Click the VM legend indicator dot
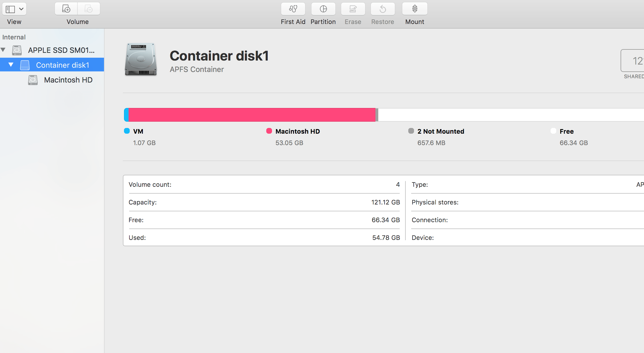644x353 pixels. (x=127, y=131)
